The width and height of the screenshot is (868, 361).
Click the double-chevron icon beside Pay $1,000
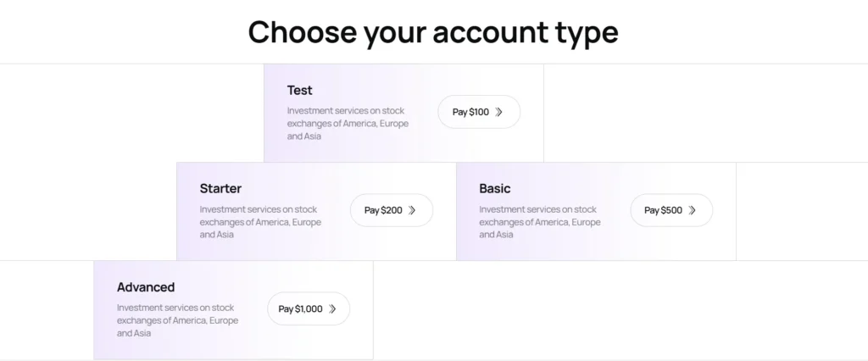[x=332, y=309]
